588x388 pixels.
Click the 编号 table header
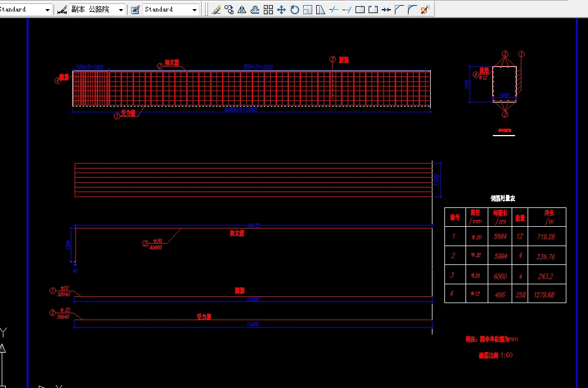[x=455, y=218]
